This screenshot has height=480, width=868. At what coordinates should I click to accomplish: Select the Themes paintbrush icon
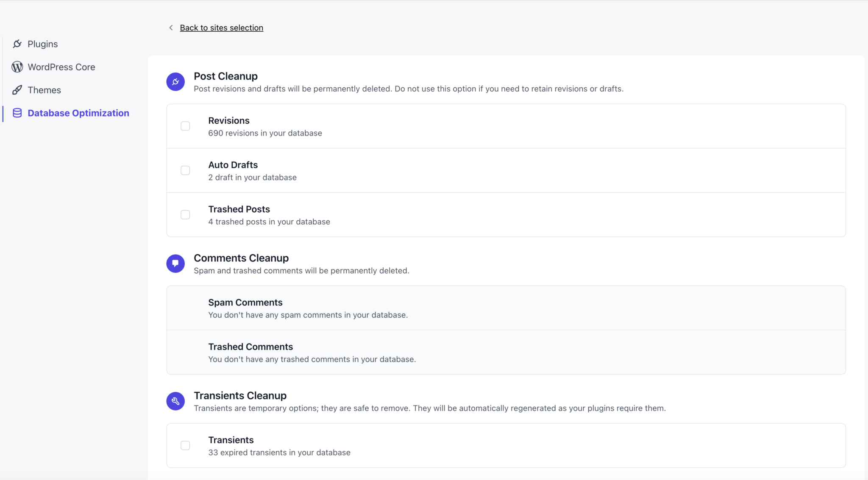click(17, 90)
